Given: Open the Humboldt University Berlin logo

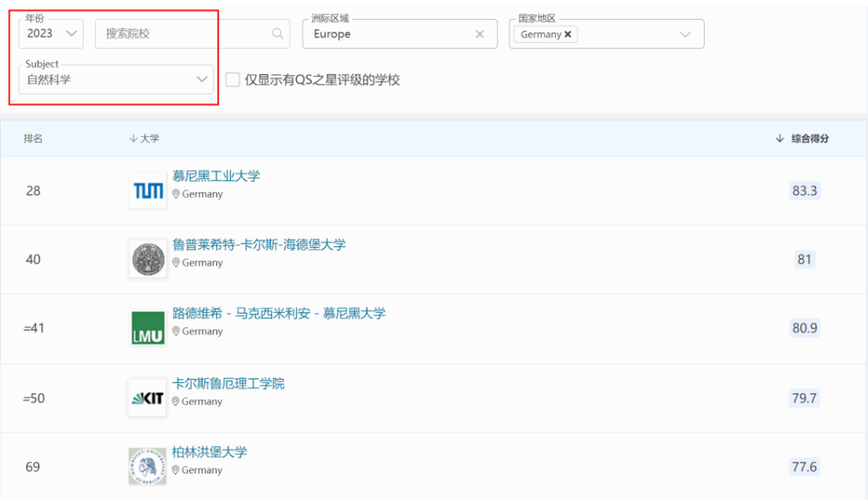Looking at the screenshot, I should [x=147, y=467].
